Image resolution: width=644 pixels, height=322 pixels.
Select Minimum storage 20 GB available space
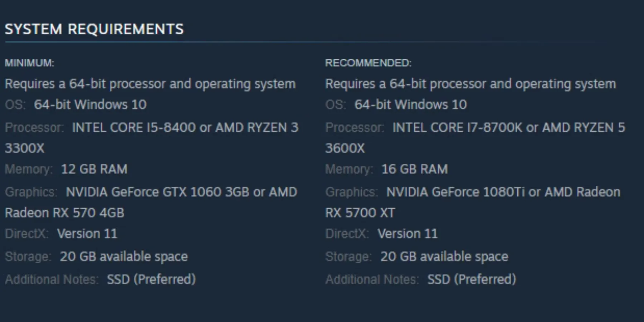tap(123, 257)
